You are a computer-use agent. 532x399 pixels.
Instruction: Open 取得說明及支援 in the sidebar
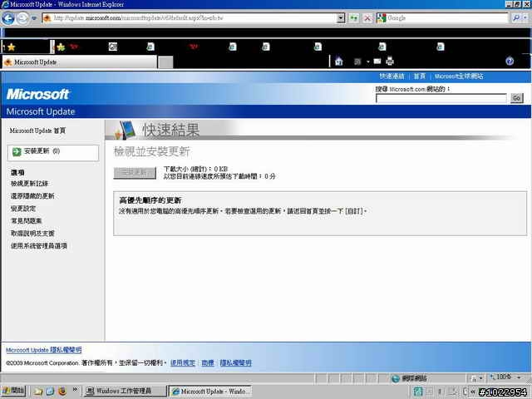pos(32,234)
